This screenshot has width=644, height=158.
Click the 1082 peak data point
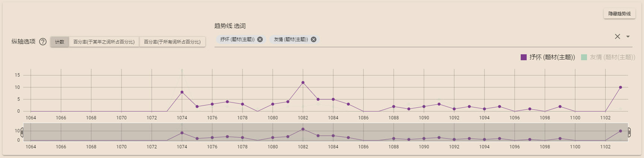click(x=303, y=83)
